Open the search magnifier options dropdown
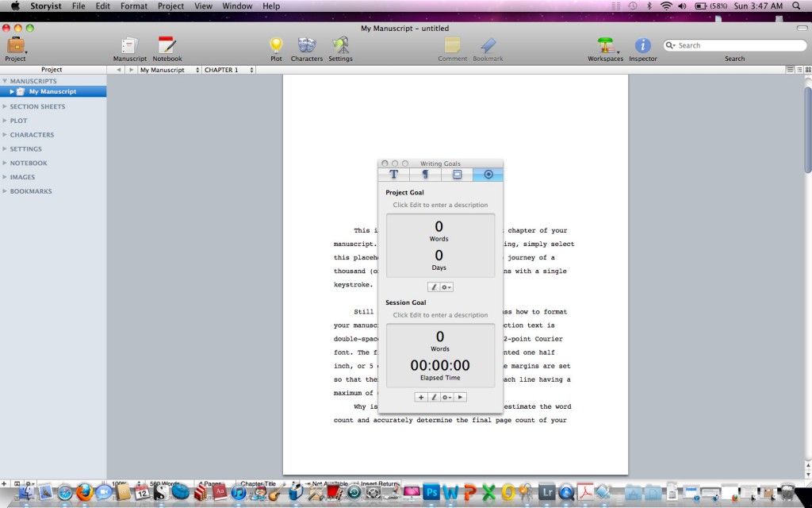 671,45
